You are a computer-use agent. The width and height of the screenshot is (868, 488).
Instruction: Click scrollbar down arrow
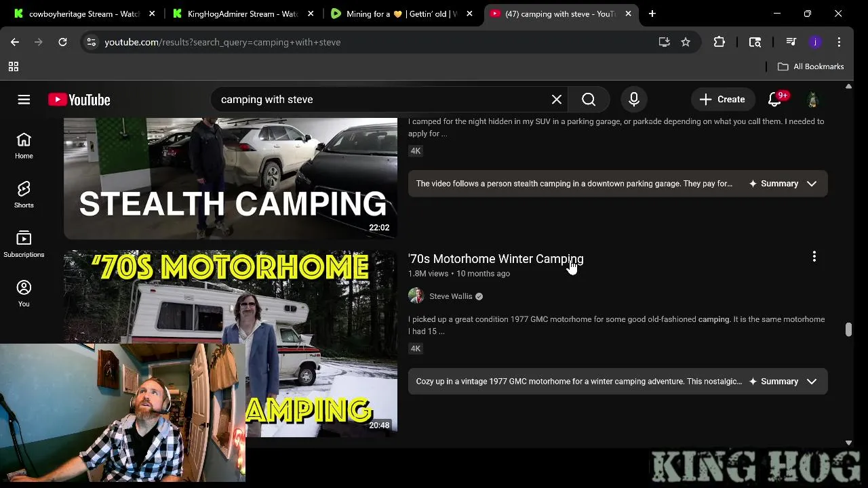tap(848, 443)
